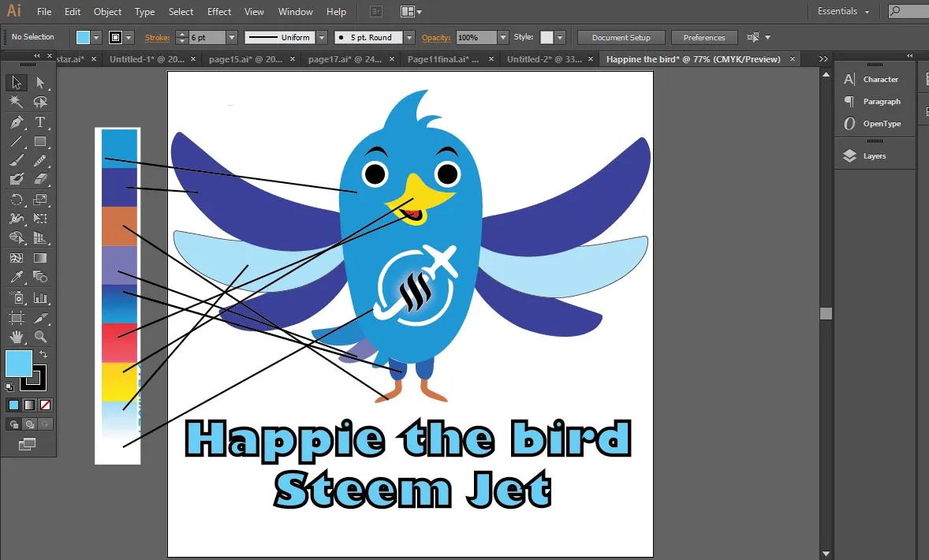
Task: Choose the Lasso tool
Action: (40, 102)
